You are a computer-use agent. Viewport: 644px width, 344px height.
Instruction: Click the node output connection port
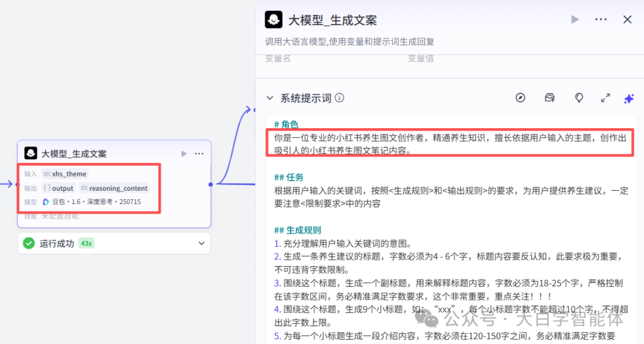coord(210,184)
